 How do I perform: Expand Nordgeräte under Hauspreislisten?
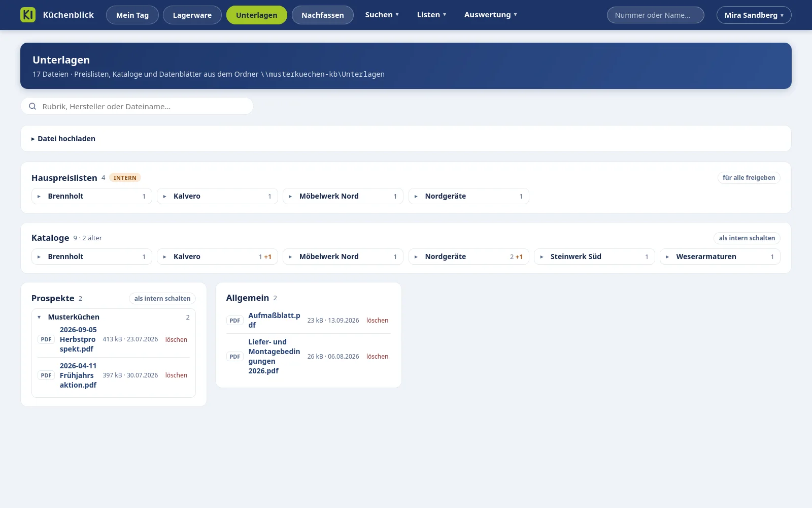[x=469, y=196]
